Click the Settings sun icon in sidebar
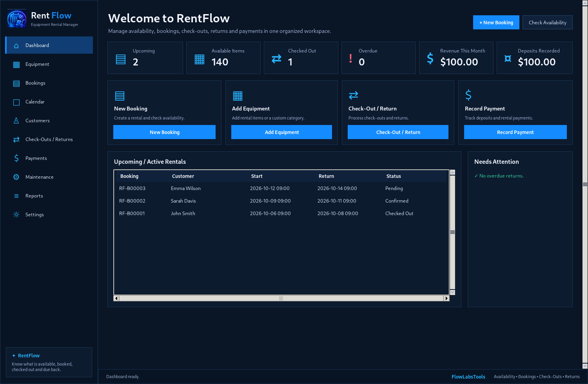588x384 pixels. click(x=16, y=215)
